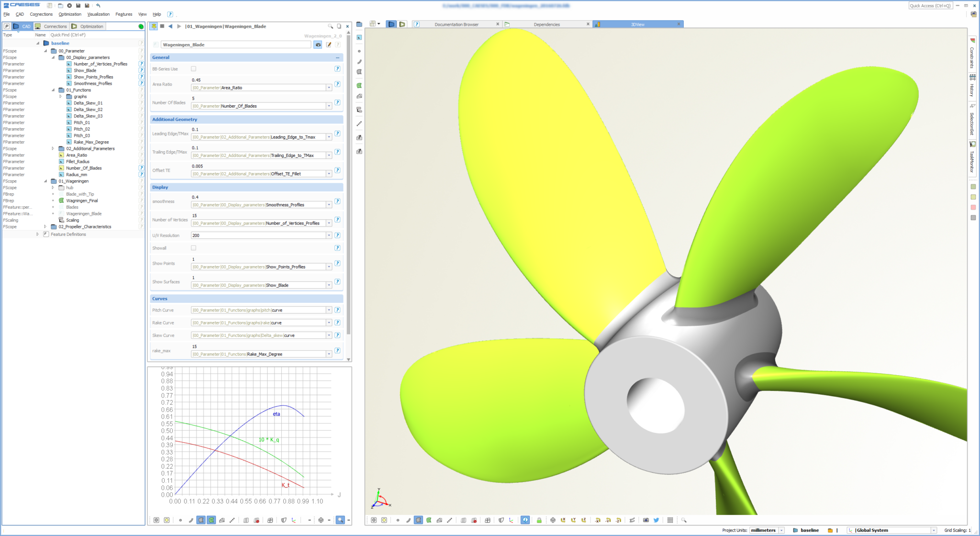Switch to the Dependencies tab
Image resolution: width=980 pixels, height=536 pixels.
546,24
